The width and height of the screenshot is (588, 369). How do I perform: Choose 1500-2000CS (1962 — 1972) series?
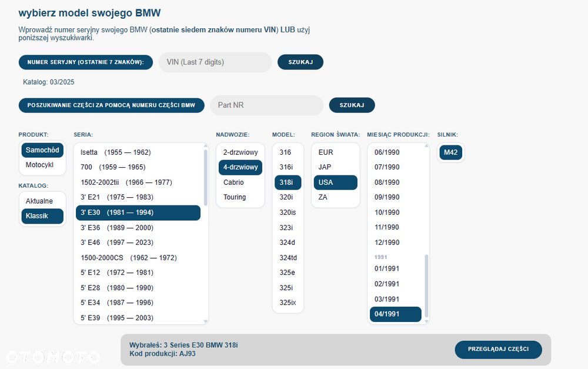pyautogui.click(x=138, y=258)
